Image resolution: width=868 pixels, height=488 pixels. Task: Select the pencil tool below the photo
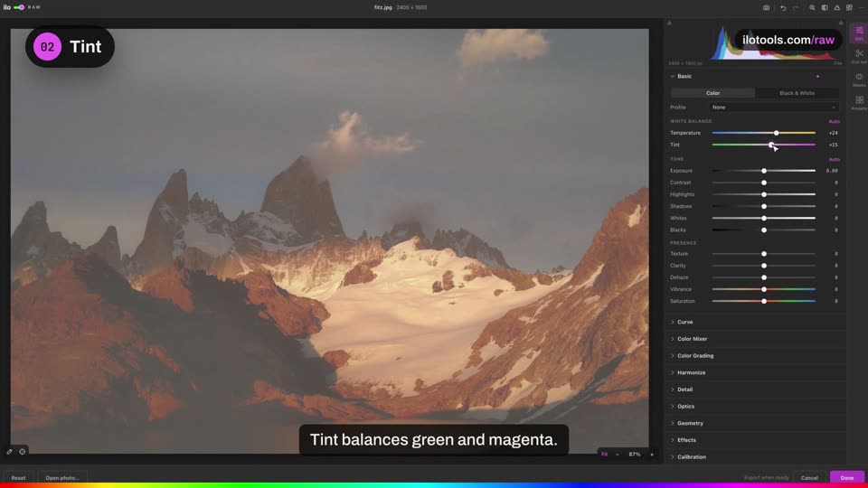click(x=9, y=452)
